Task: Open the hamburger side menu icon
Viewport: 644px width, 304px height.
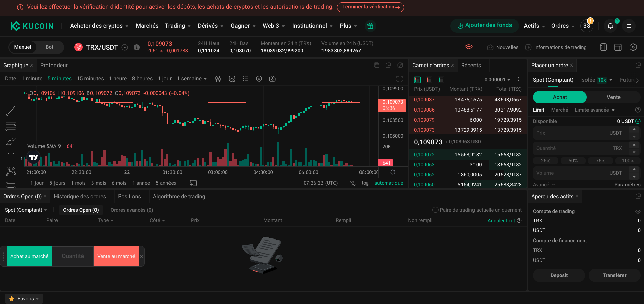Action: click(x=629, y=26)
